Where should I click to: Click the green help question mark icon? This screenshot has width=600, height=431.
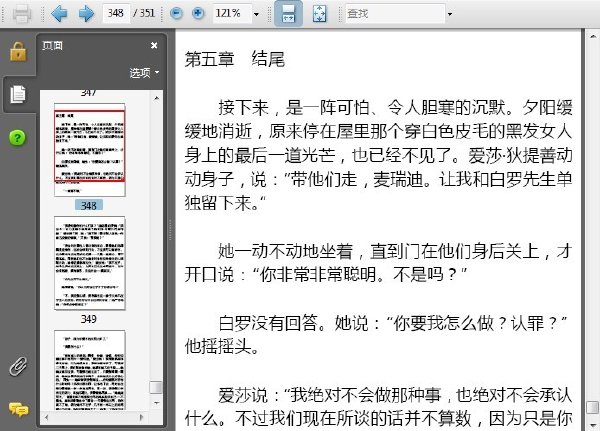[17, 137]
